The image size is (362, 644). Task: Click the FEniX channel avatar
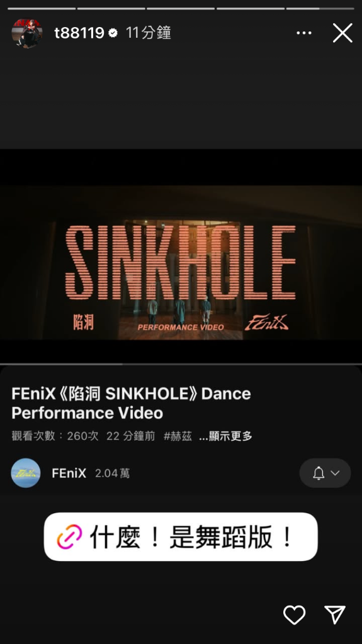[x=26, y=473]
